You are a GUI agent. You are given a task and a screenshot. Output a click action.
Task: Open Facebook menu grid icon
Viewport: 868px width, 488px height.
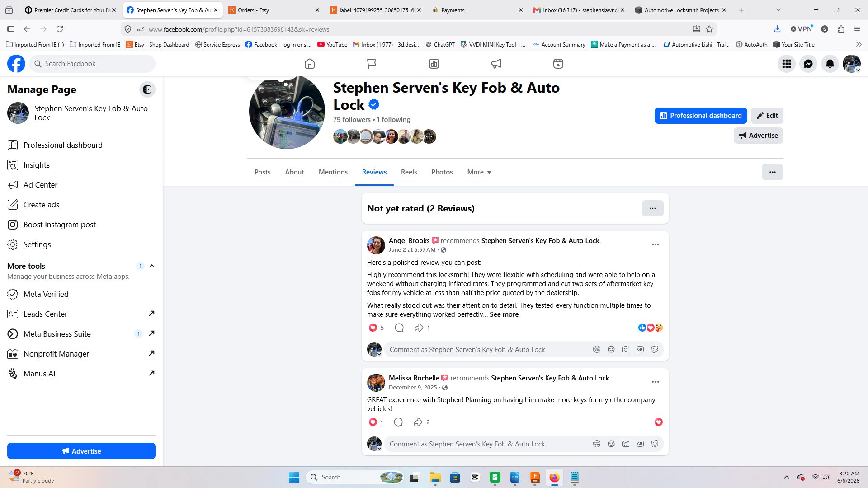[787, 64]
